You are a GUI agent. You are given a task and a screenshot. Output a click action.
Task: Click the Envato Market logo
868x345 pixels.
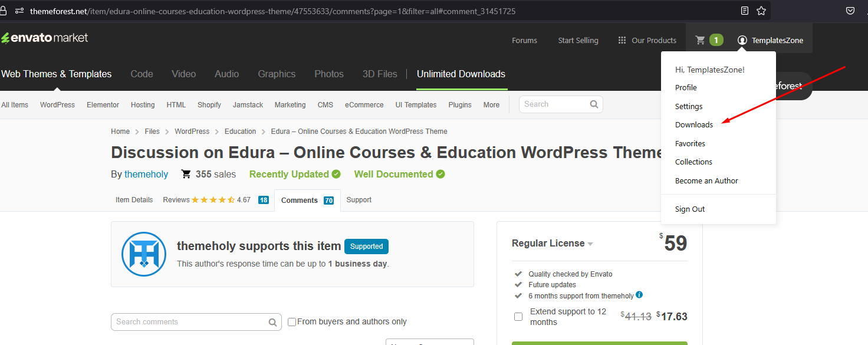[45, 38]
